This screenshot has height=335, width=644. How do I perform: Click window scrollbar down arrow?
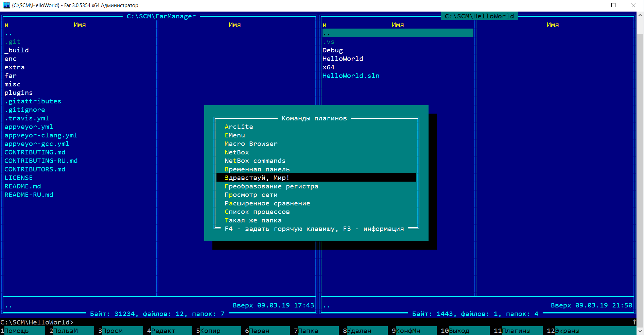click(x=640, y=331)
